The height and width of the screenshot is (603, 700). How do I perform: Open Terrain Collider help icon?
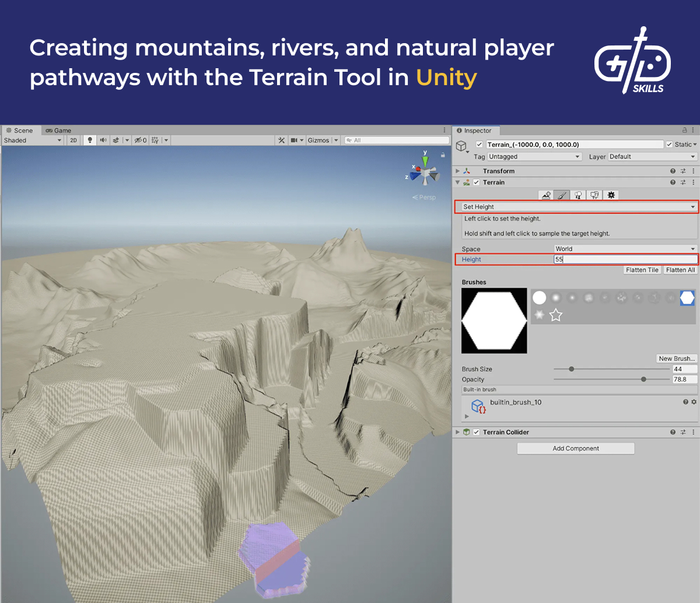(x=673, y=432)
